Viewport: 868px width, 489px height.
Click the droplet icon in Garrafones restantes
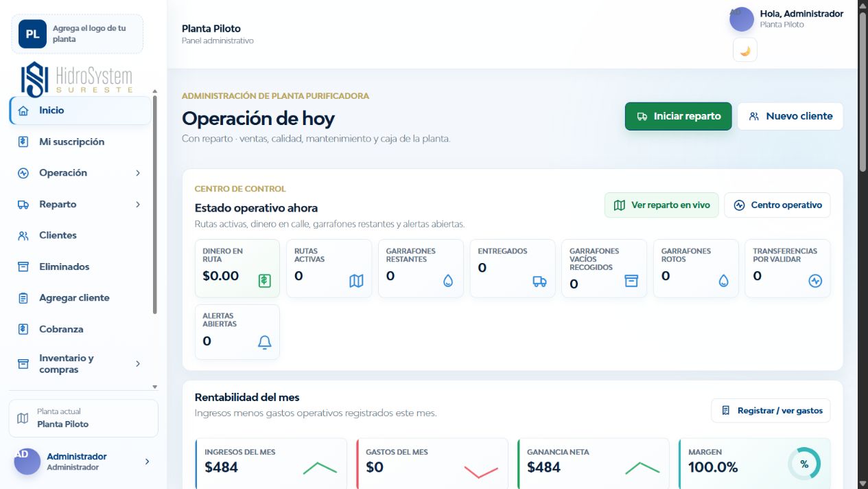[448, 281]
